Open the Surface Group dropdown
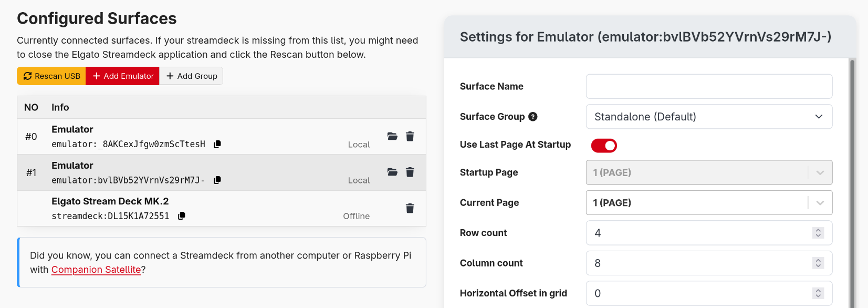 click(709, 117)
